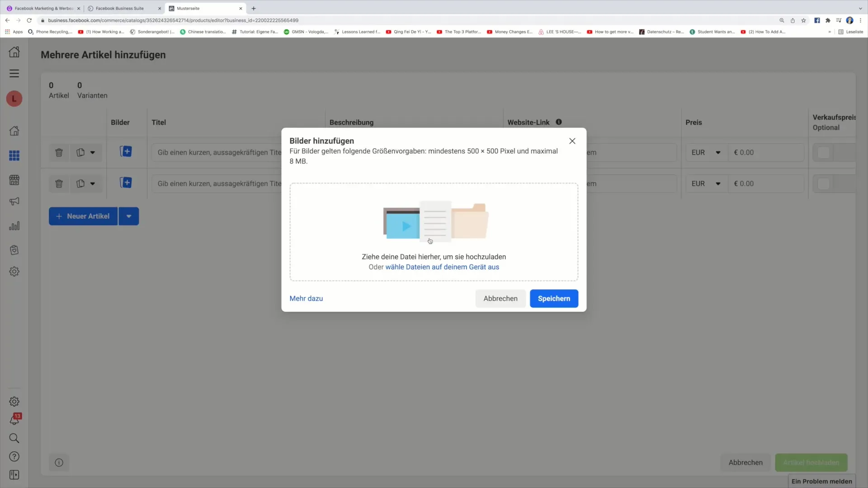
Task: Add images for the first article row
Action: [126, 151]
